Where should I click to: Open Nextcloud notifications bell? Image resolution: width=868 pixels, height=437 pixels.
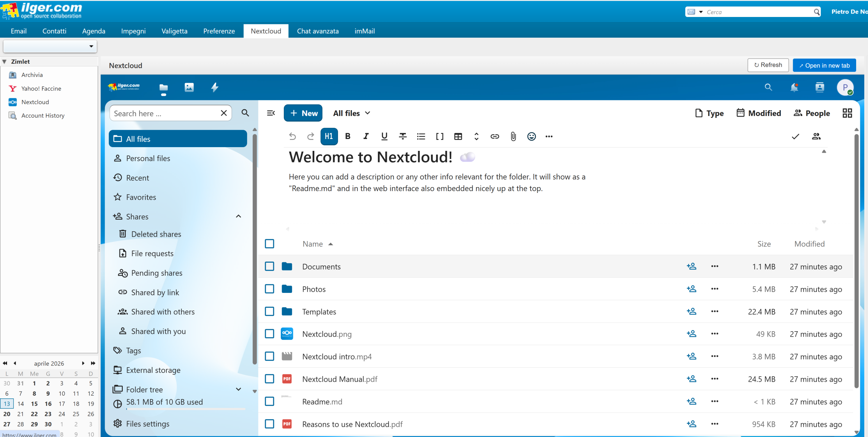[x=794, y=87]
